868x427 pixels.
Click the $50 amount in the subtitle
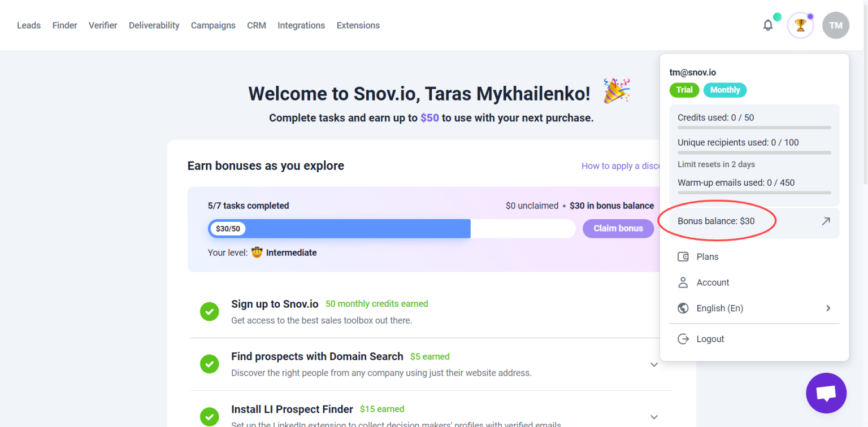point(429,118)
